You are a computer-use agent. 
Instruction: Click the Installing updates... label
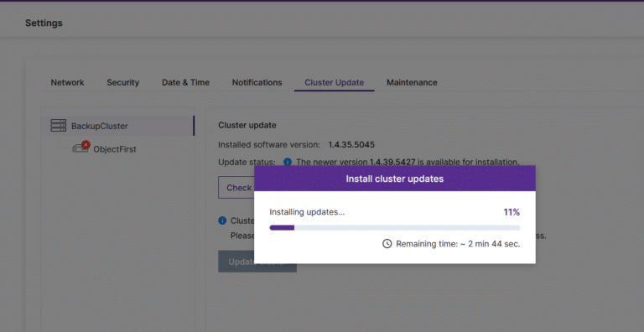[x=307, y=212]
